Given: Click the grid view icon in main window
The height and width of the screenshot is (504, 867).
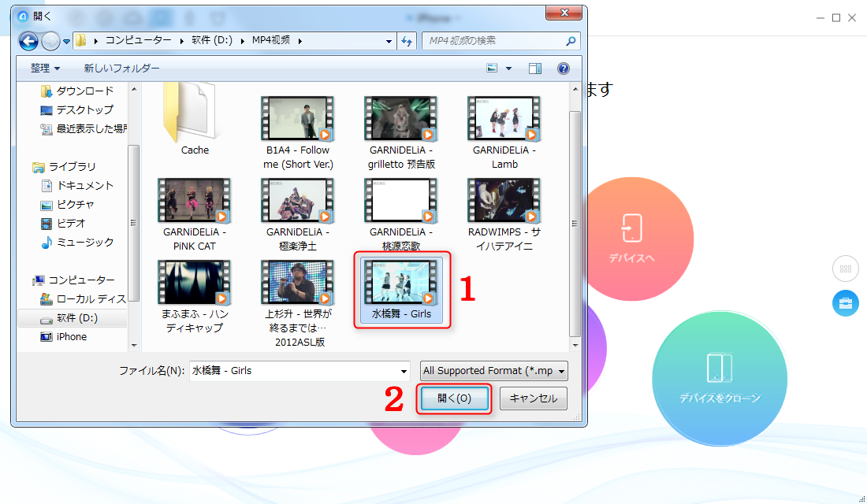Looking at the screenshot, I should point(846,269).
